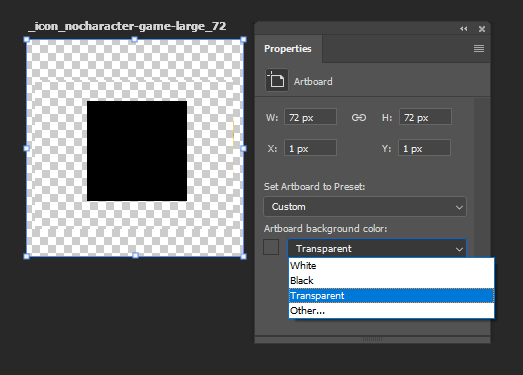Click the Artboard background color dropdown
This screenshot has width=523, height=375.
(377, 248)
